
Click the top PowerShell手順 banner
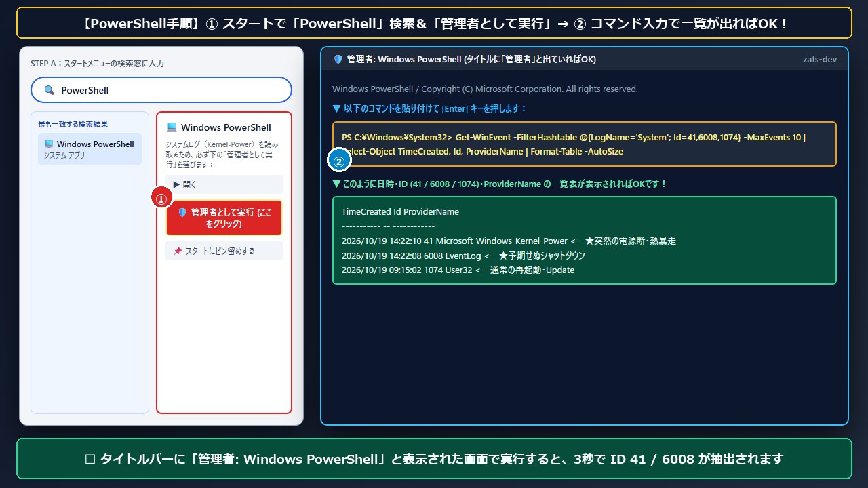[434, 23]
